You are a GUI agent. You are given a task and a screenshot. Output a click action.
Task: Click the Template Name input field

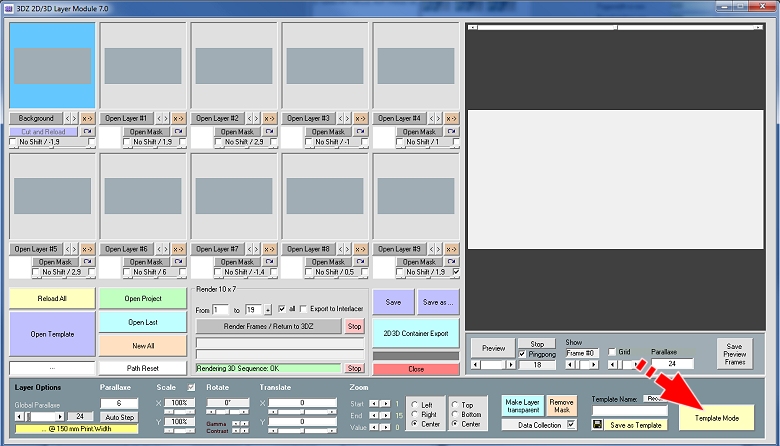[628, 410]
